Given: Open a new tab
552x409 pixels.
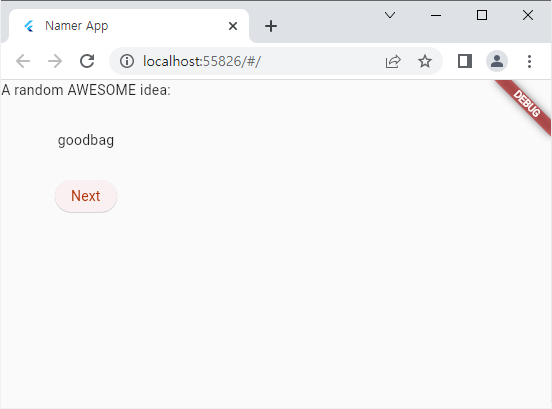Looking at the screenshot, I should tap(271, 26).
